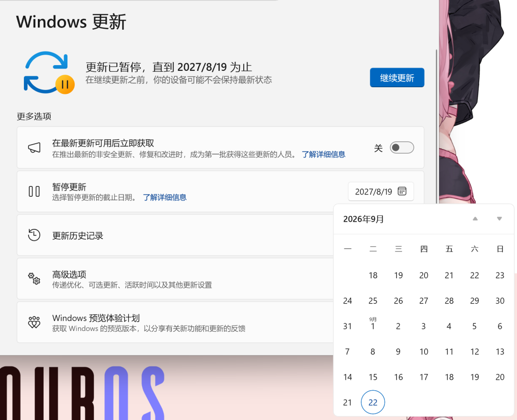The height and width of the screenshot is (420, 517).
Task: Open the calendar icon in date field
Action: pyautogui.click(x=402, y=192)
